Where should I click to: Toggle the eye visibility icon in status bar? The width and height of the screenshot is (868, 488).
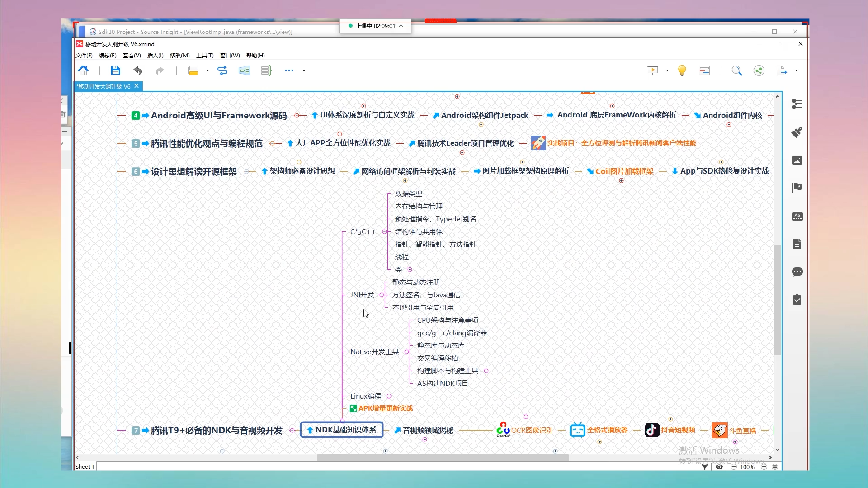(x=719, y=467)
